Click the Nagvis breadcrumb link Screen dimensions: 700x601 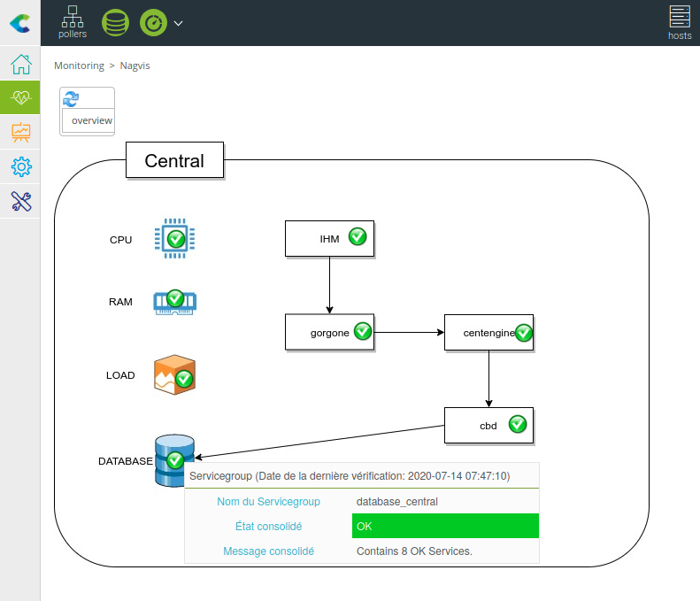pyautogui.click(x=135, y=65)
